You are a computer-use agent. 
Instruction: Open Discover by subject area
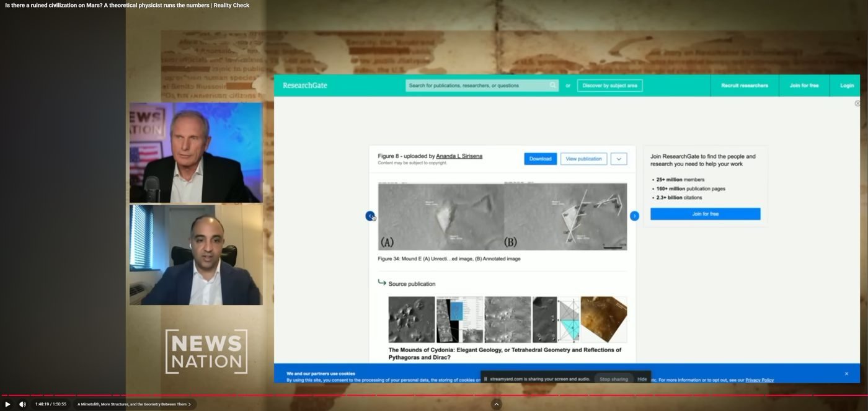click(x=609, y=86)
